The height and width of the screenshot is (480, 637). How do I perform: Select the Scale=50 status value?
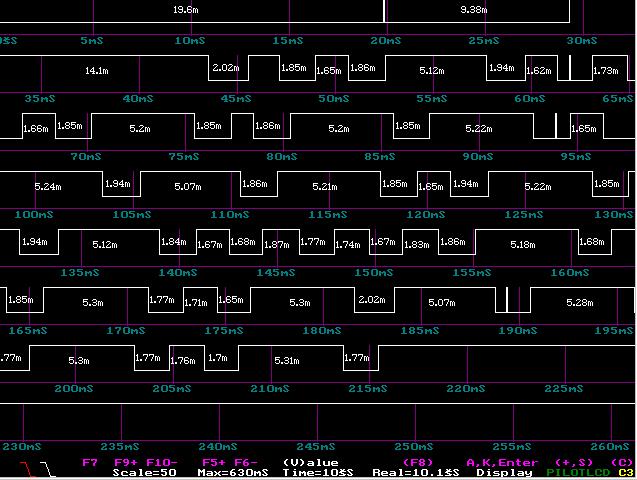pyautogui.click(x=144, y=473)
